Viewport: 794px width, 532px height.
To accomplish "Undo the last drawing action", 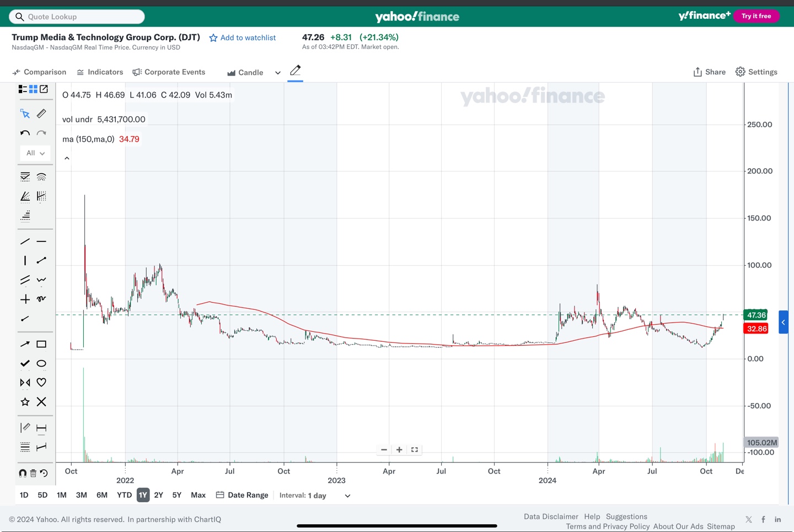I will point(25,133).
